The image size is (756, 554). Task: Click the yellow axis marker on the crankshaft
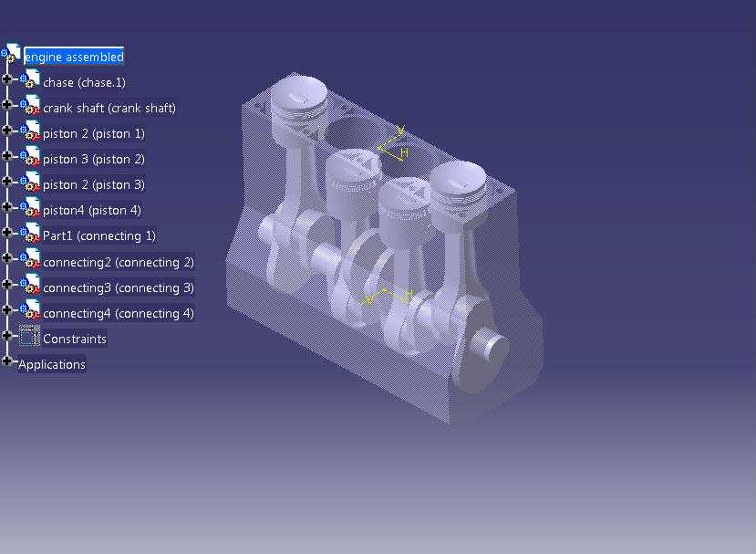coord(388,297)
